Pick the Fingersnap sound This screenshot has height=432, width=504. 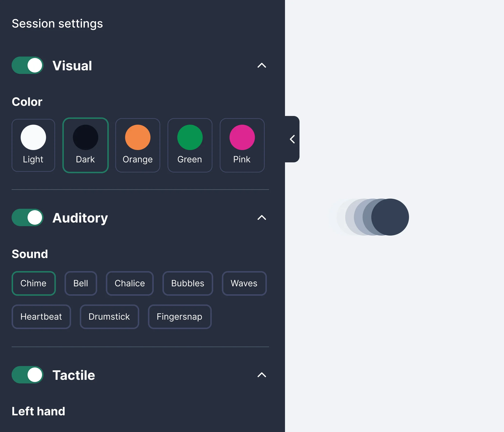(x=179, y=317)
